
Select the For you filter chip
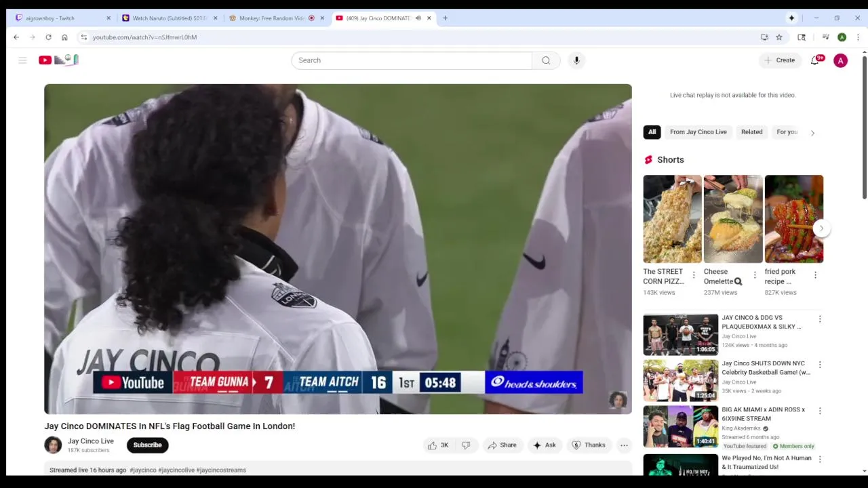(x=787, y=132)
